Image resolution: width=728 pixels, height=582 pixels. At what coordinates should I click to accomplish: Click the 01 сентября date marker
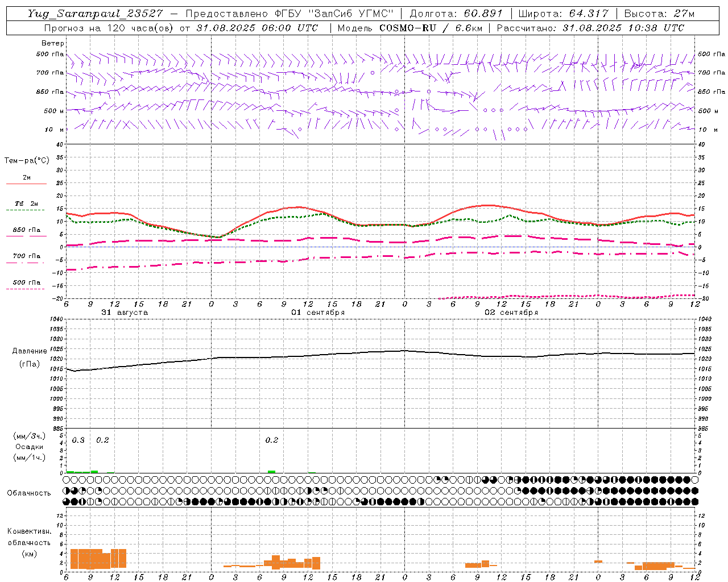coord(318,313)
